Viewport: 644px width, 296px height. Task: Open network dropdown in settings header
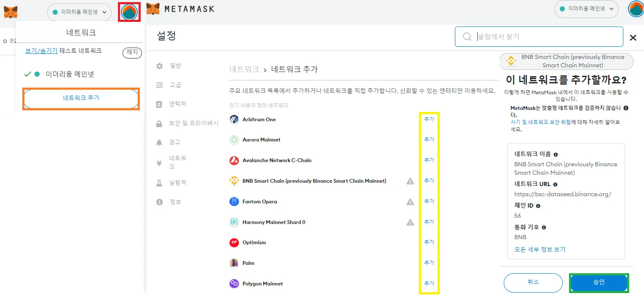(x=586, y=9)
